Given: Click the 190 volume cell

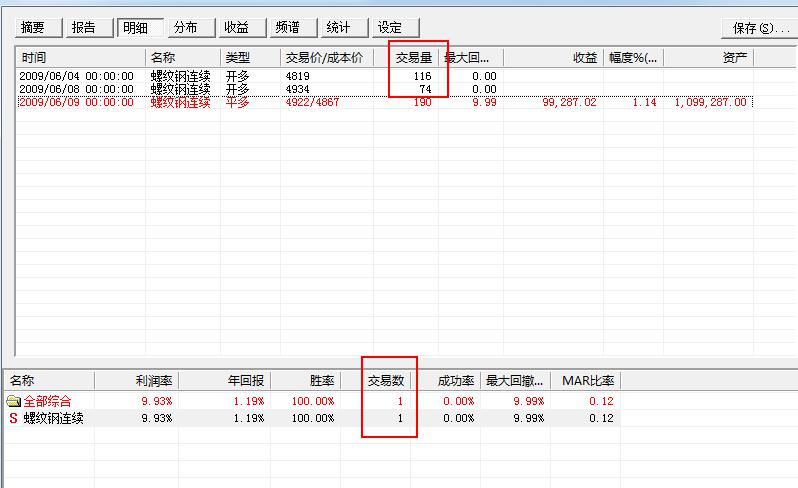Looking at the screenshot, I should click(422, 102).
